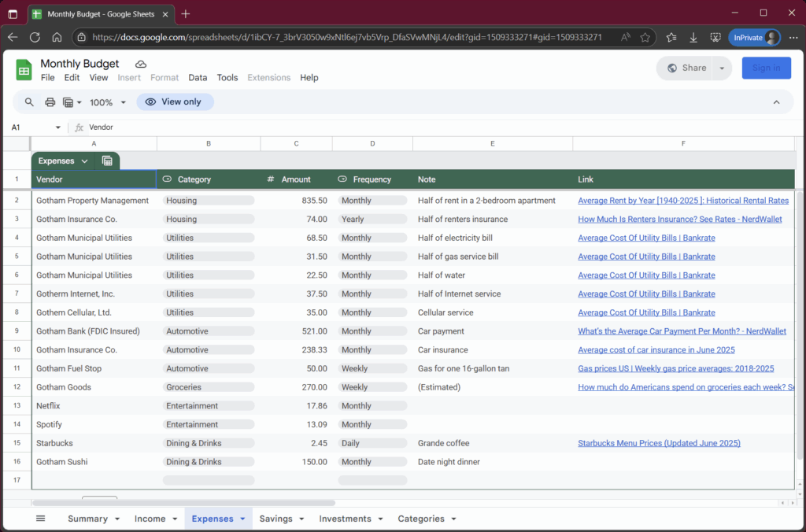The width and height of the screenshot is (806, 532).
Task: Open the Average cost of car insurance link
Action: pyautogui.click(x=656, y=350)
